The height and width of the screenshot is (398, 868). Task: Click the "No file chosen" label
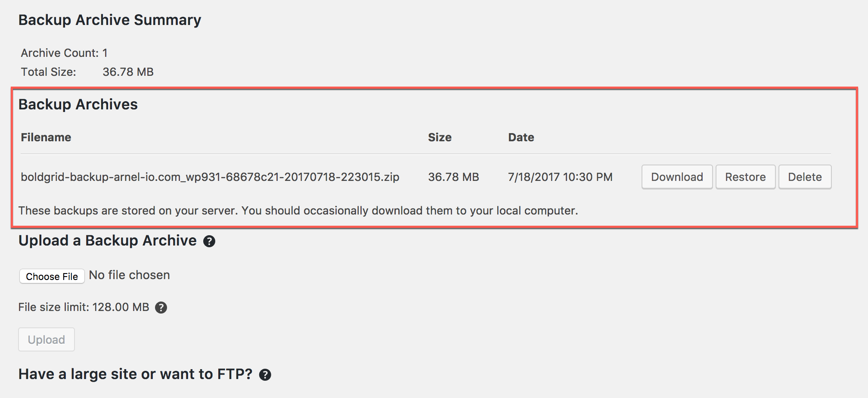click(x=129, y=275)
